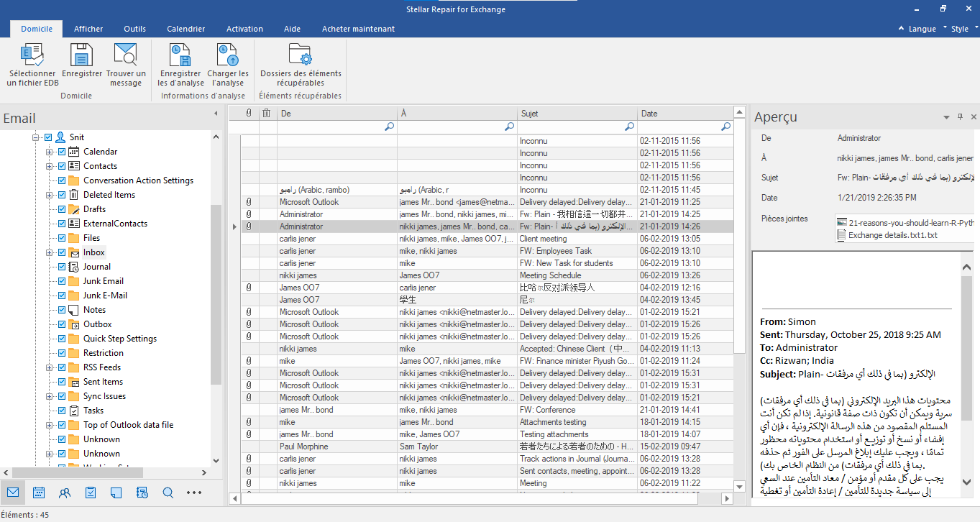Open the Langue dropdown

(x=926, y=29)
